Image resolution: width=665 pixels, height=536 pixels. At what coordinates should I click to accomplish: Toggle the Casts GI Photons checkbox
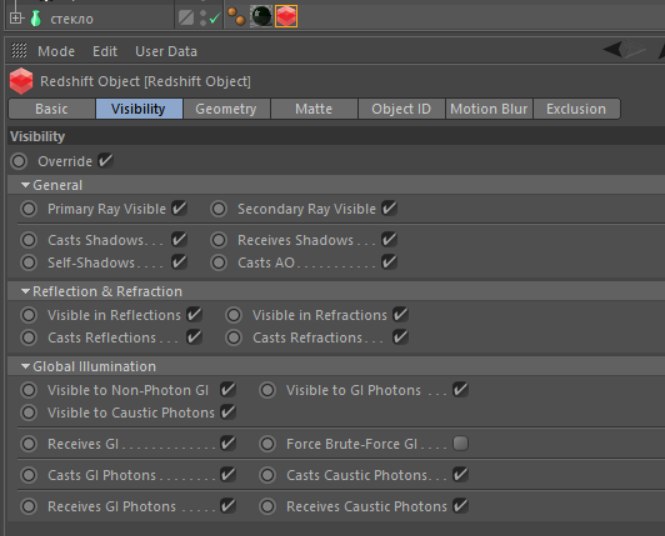pyautogui.click(x=228, y=475)
